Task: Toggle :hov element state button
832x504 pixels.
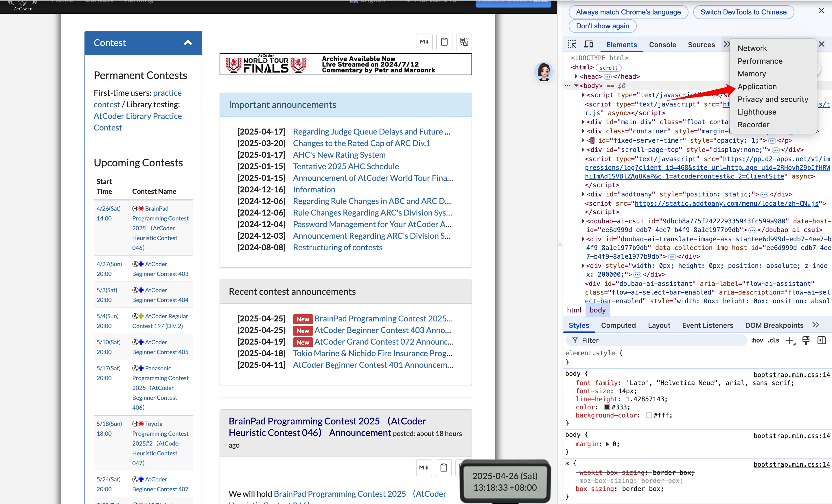Action: [x=757, y=341]
